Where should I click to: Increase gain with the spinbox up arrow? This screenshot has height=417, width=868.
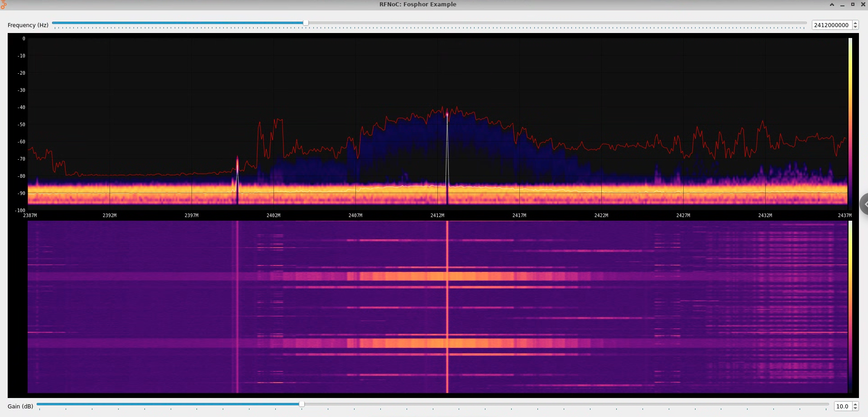click(855, 404)
